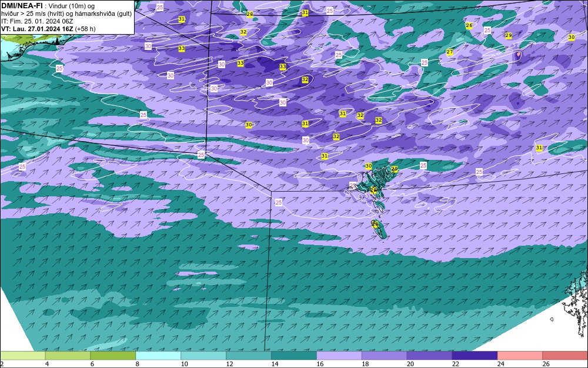Click the 20–22 m/s violet legend swatch

tap(429, 356)
